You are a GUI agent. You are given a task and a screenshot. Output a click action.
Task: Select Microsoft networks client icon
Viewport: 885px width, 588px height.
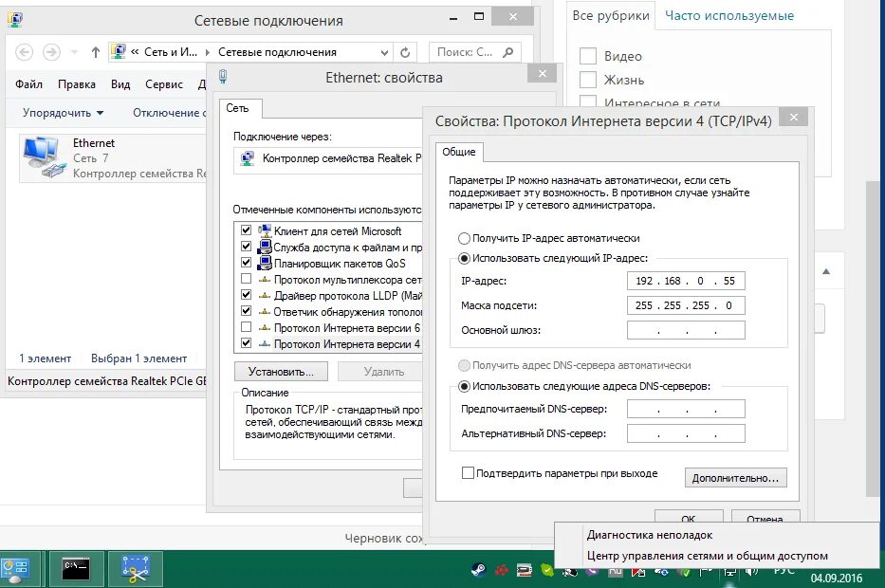click(x=264, y=230)
